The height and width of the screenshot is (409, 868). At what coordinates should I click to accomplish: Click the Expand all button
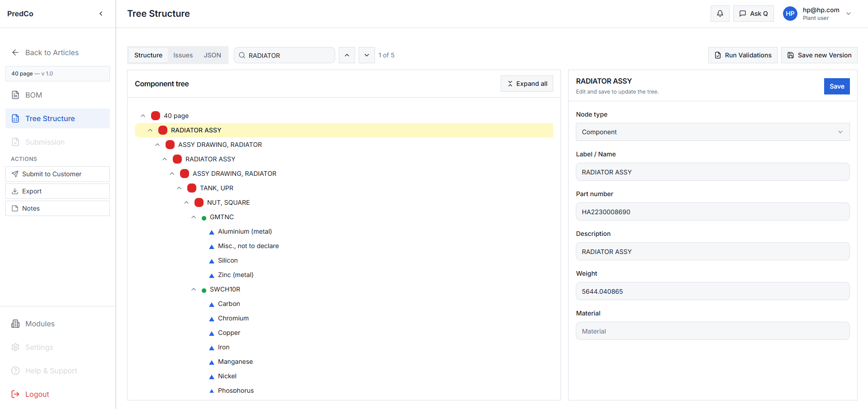[527, 84]
